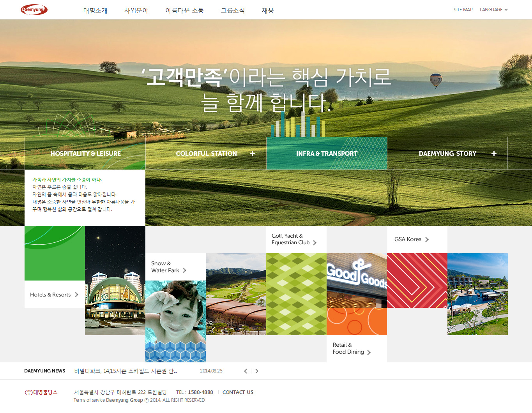Expand the Colorful Station plus sign

(x=252, y=154)
